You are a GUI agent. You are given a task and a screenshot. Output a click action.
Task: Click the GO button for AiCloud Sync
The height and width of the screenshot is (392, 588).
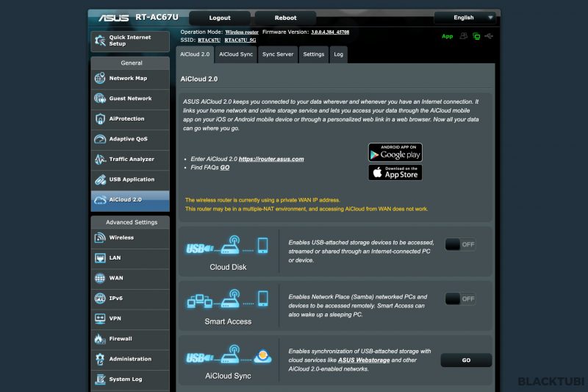coord(466,360)
